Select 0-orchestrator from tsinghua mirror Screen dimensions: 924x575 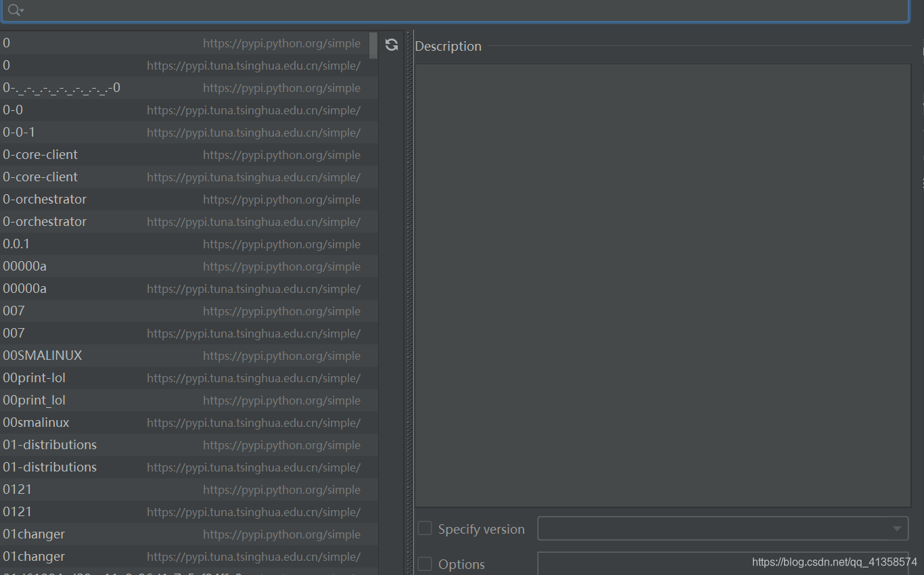click(x=189, y=222)
